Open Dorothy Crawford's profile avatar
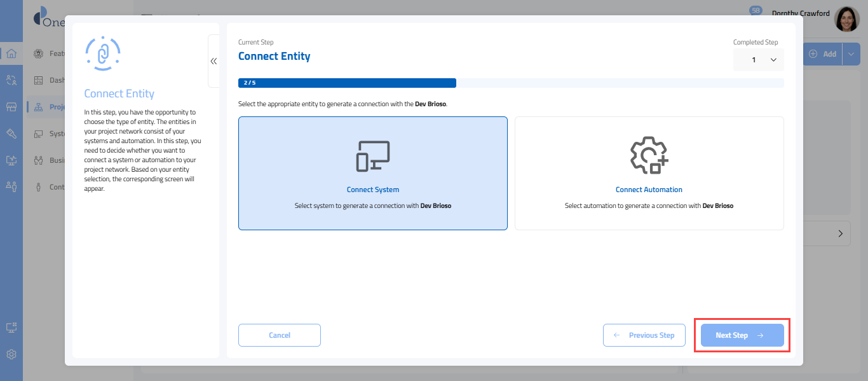The width and height of the screenshot is (868, 381). click(846, 20)
